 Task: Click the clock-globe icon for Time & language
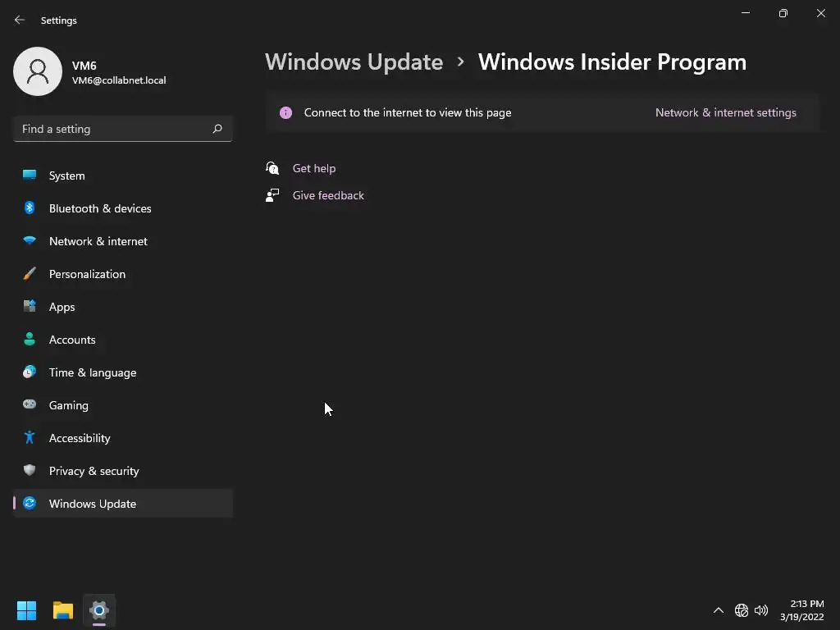coord(30,372)
